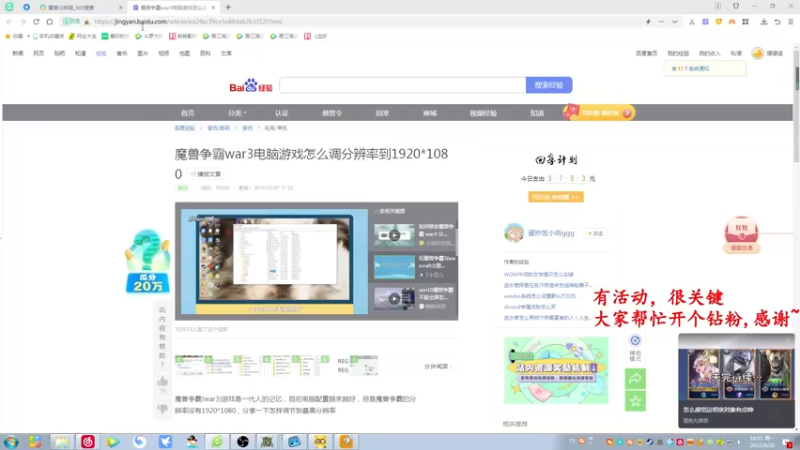Open the user avatar at top right
The width and height of the screenshot is (800, 450).
click(x=758, y=53)
